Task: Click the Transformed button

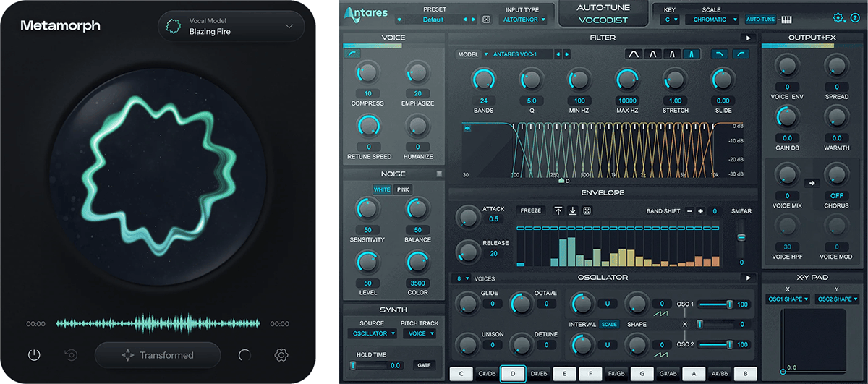Action: [158, 355]
